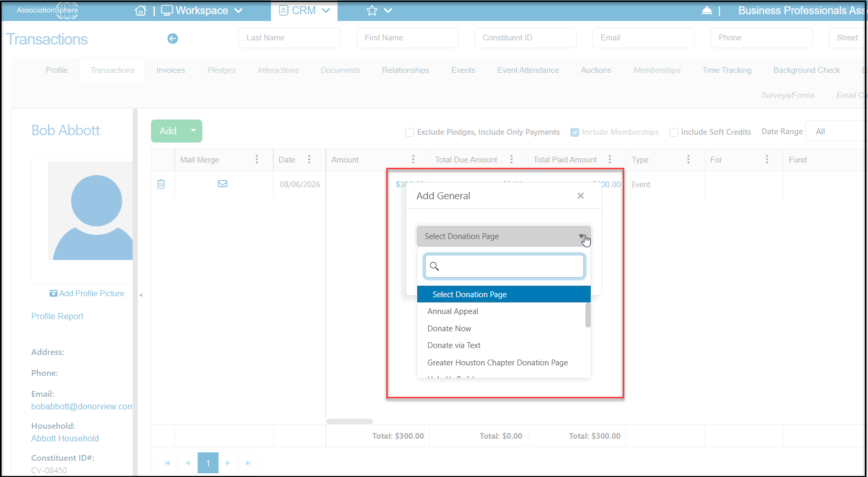Focus the Constituent ID search field
868x477 pixels.
point(525,38)
